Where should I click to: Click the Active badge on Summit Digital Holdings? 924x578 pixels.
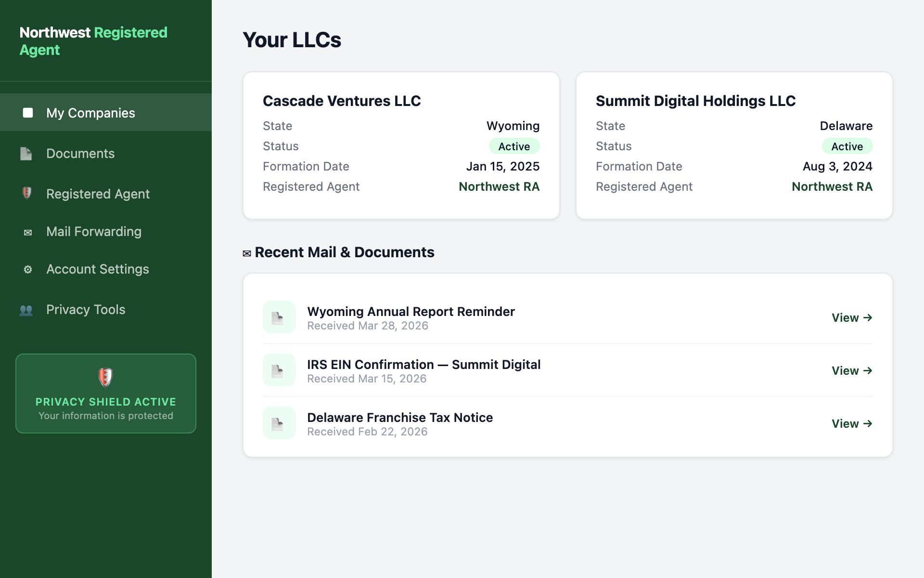tap(847, 146)
